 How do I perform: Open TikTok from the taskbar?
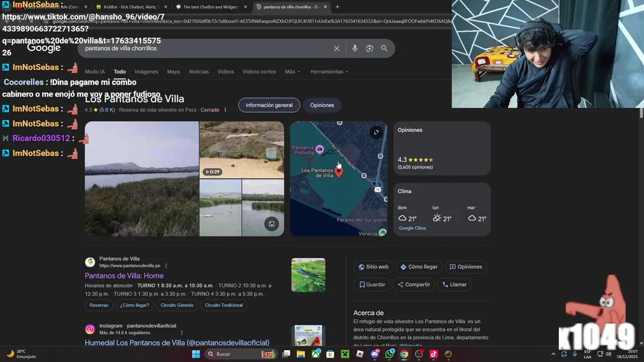(434, 354)
